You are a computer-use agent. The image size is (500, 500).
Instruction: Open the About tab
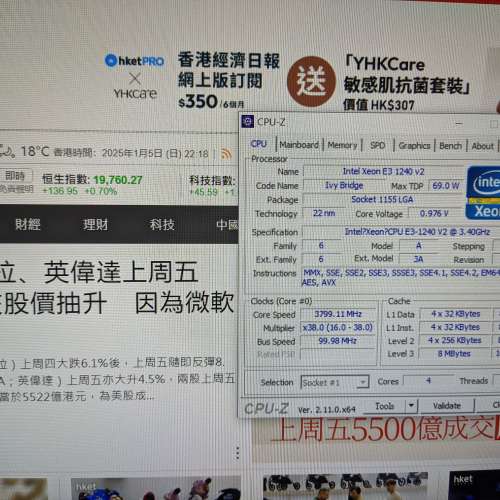tap(482, 146)
